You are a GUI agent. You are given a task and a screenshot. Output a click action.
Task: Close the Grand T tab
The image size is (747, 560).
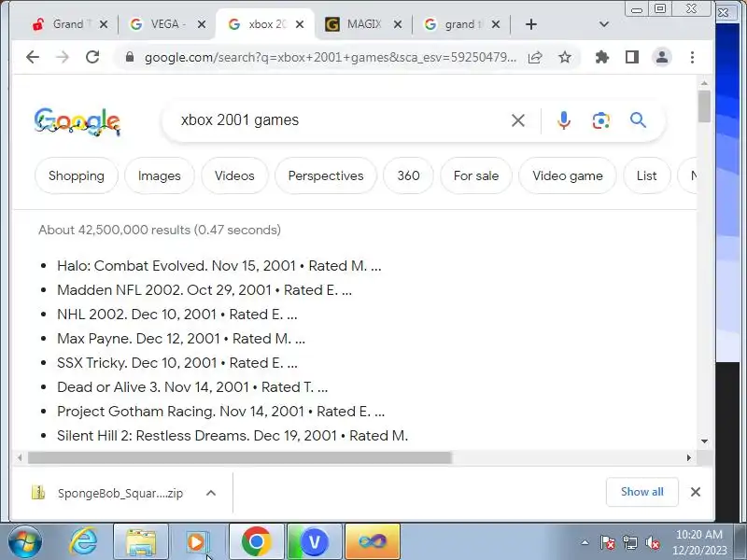[x=104, y=24]
